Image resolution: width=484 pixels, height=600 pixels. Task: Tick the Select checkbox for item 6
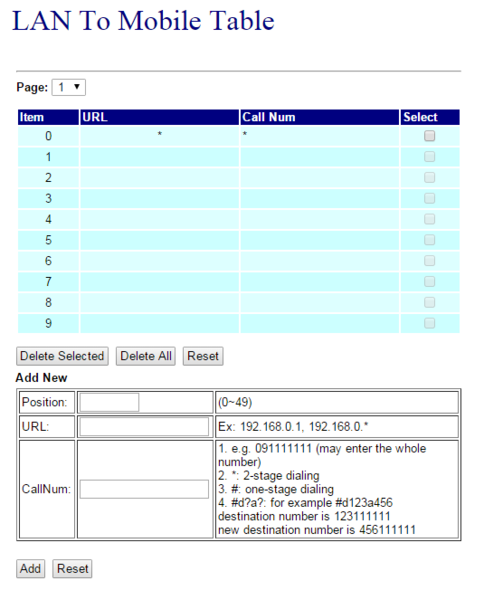(429, 261)
